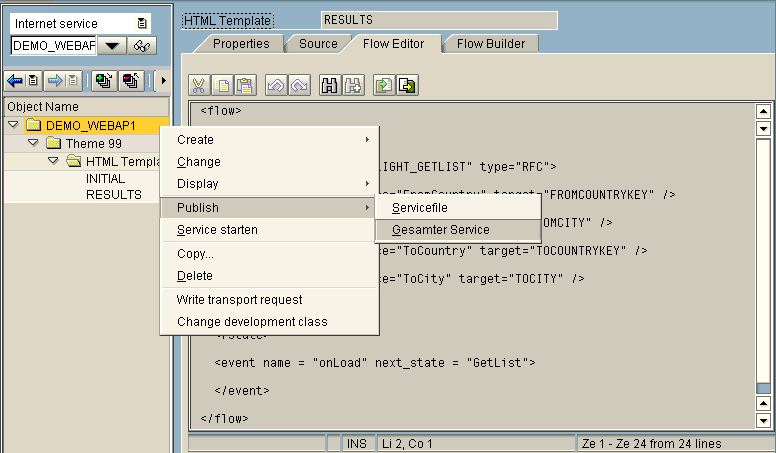
Task: Select the INITIAL template in tree
Action: point(105,179)
